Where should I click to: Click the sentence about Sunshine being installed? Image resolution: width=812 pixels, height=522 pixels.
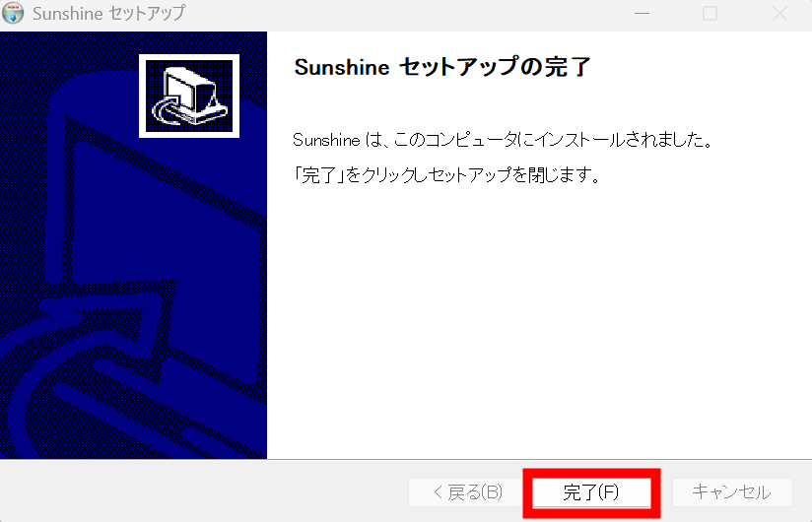[x=504, y=140]
